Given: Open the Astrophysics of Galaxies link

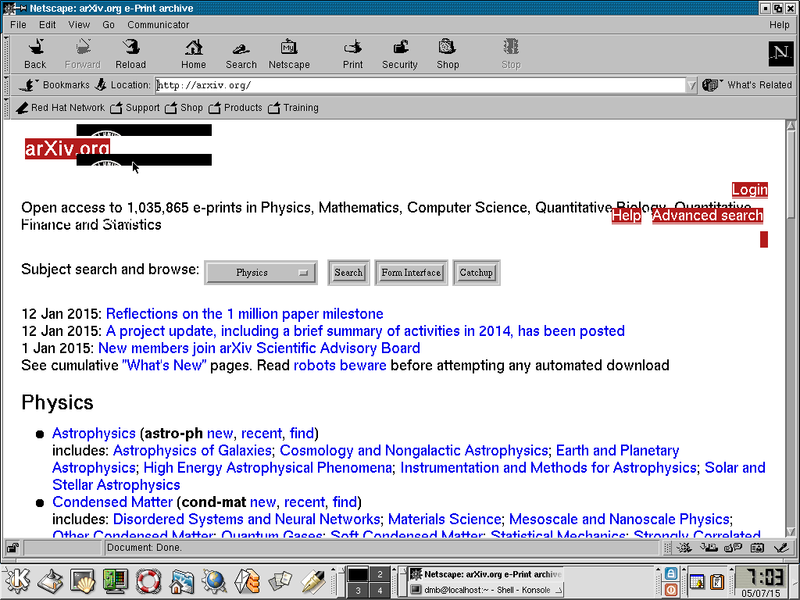Looking at the screenshot, I should click(x=192, y=451).
